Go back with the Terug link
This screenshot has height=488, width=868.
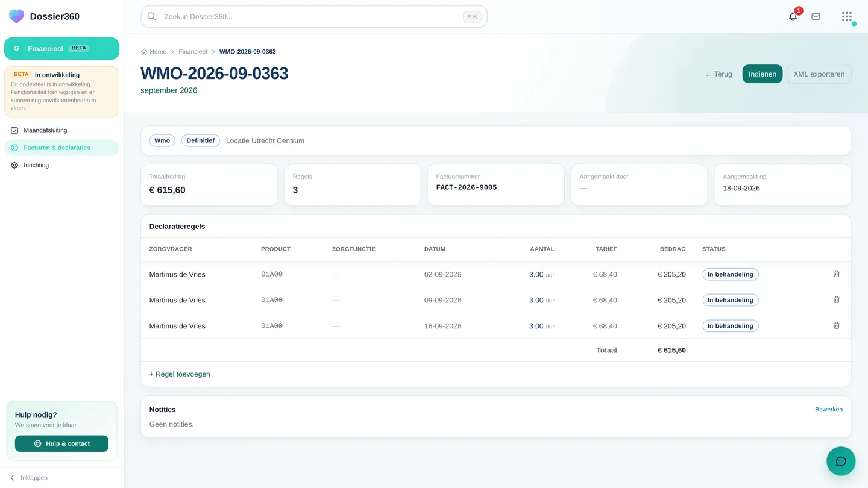coord(719,74)
